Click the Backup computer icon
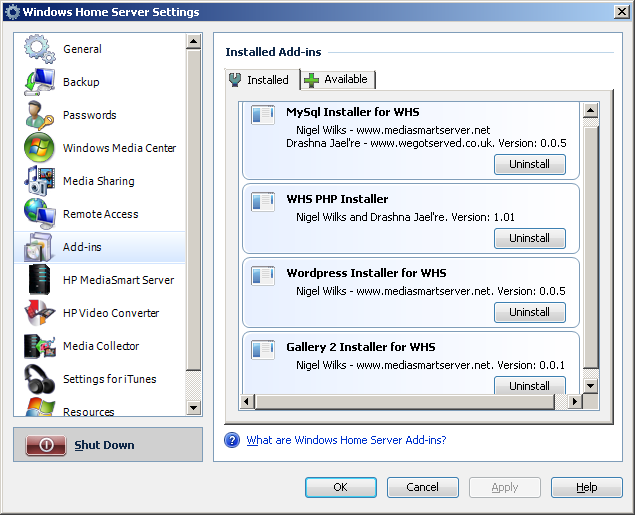The width and height of the screenshot is (635, 515). [39, 82]
